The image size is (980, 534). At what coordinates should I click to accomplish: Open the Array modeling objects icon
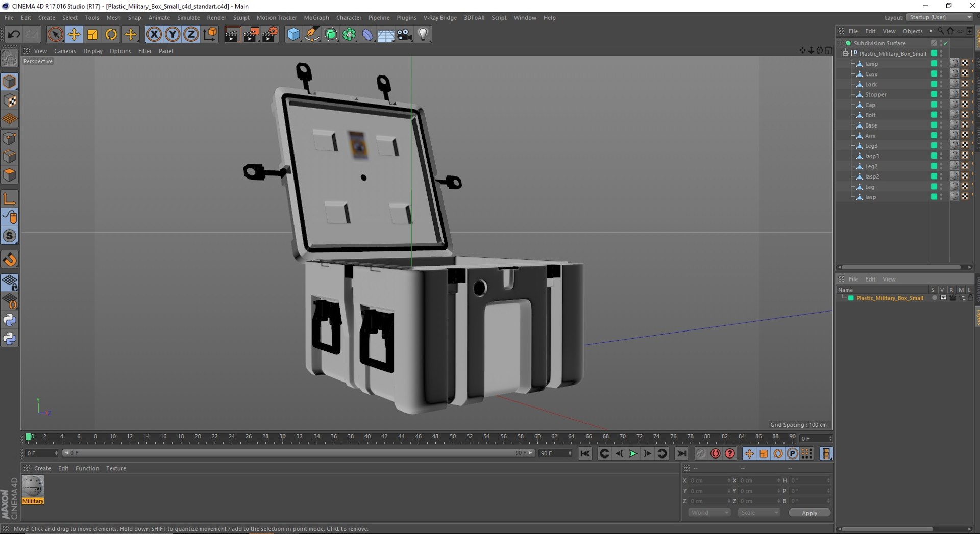click(349, 34)
